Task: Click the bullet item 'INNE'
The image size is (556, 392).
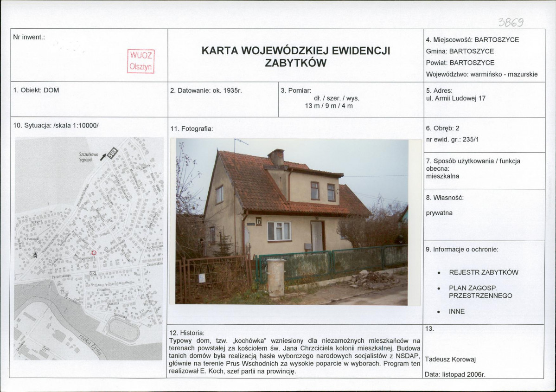Action: point(457,311)
